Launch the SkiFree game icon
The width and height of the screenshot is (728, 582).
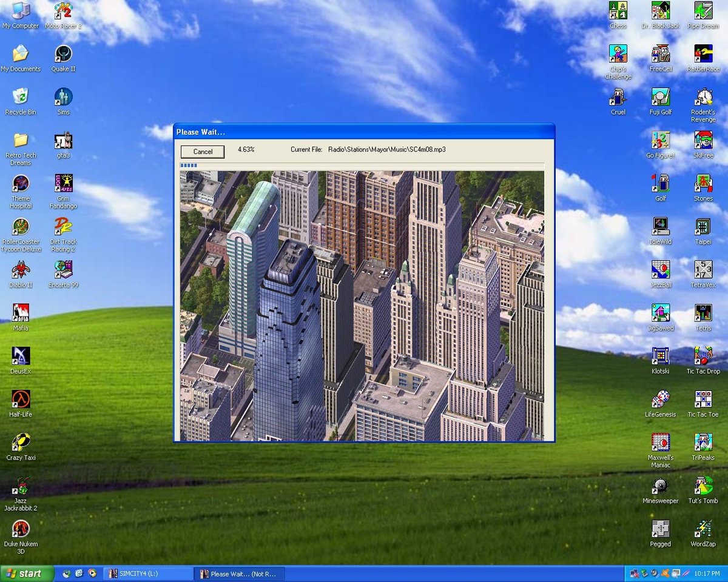point(703,139)
